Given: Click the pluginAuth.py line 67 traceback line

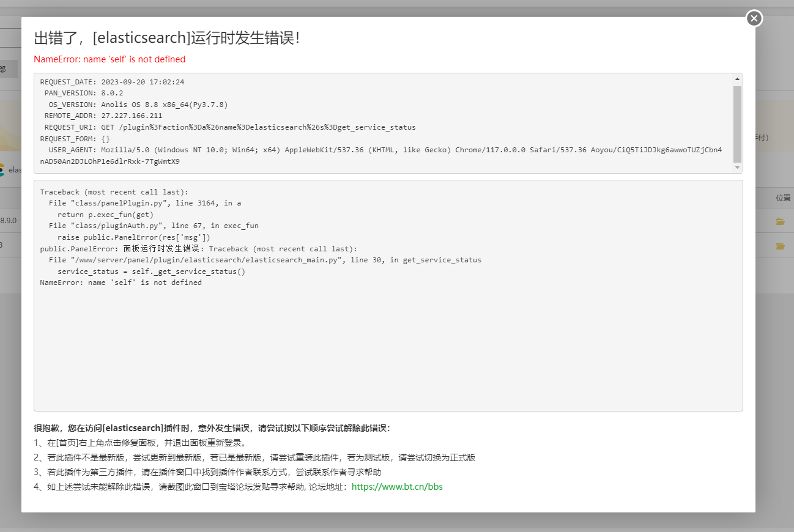Looking at the screenshot, I should click(x=154, y=226).
